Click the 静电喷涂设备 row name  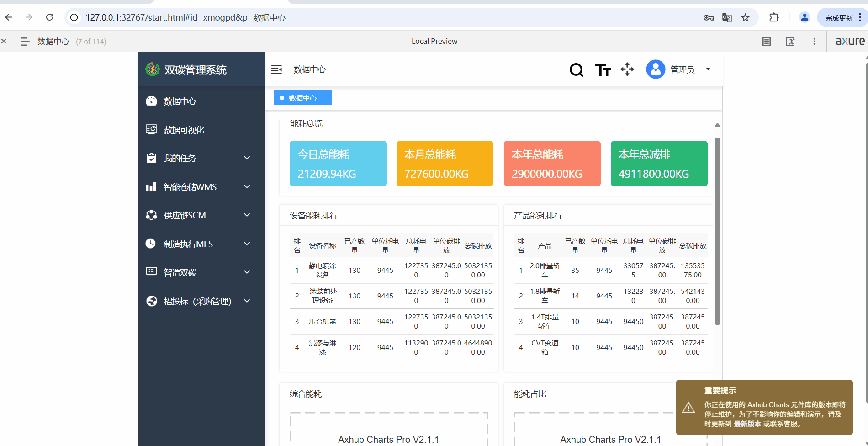tap(323, 270)
